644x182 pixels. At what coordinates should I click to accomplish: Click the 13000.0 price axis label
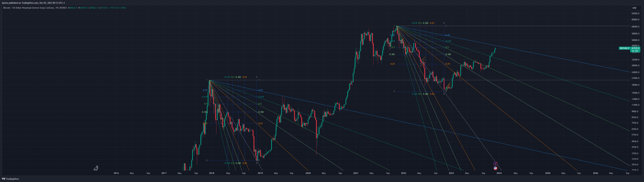tap(635, 99)
